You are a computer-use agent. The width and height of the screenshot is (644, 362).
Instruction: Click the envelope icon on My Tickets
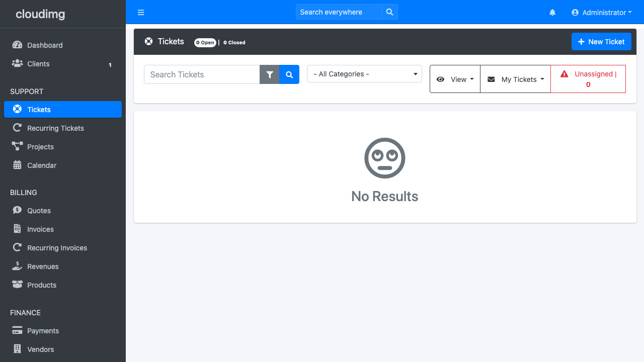tap(491, 79)
